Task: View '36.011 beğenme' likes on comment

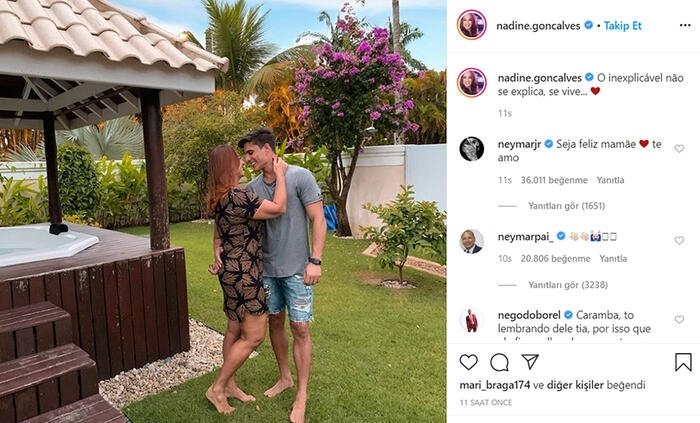Action: pos(554,180)
